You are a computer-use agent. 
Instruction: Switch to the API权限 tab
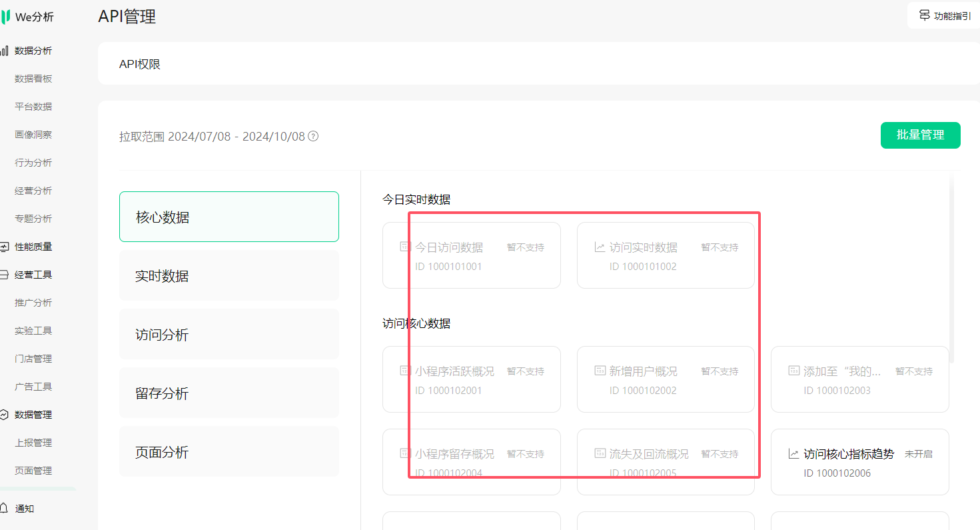pyautogui.click(x=140, y=65)
